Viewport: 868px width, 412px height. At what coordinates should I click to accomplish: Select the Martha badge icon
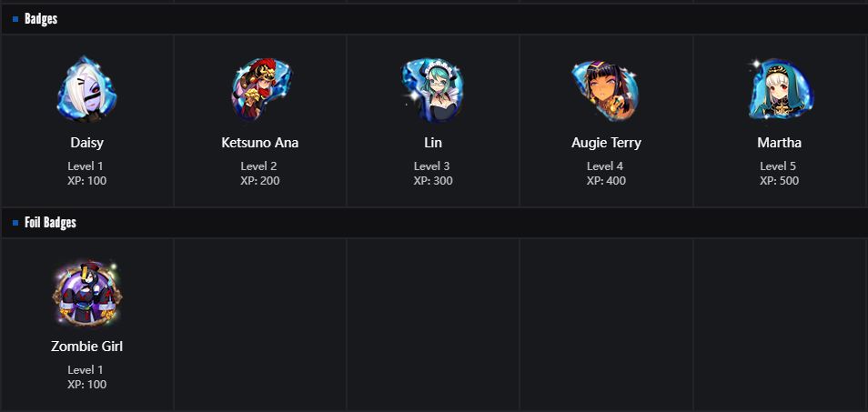click(779, 89)
